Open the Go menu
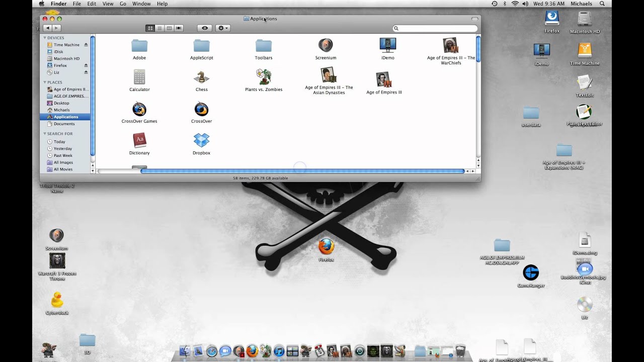 click(x=123, y=4)
